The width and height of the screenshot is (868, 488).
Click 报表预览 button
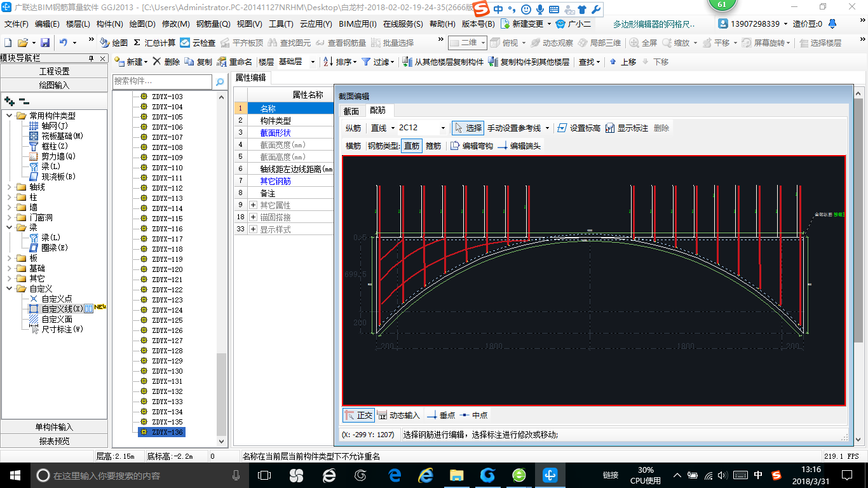[x=55, y=440]
